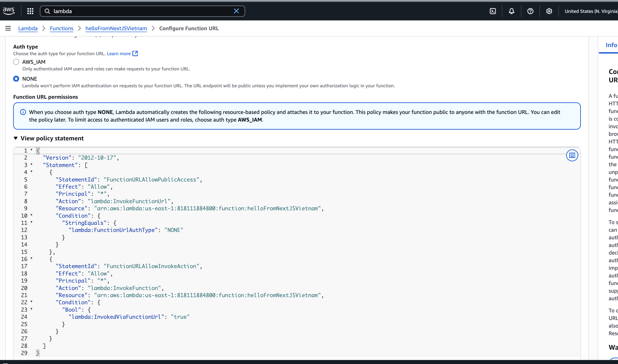The width and height of the screenshot is (618, 364).
Task: Open notifications bell icon
Action: tap(511, 11)
